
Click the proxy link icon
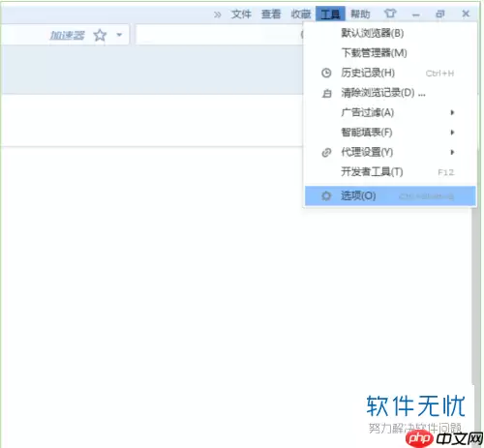(x=326, y=153)
